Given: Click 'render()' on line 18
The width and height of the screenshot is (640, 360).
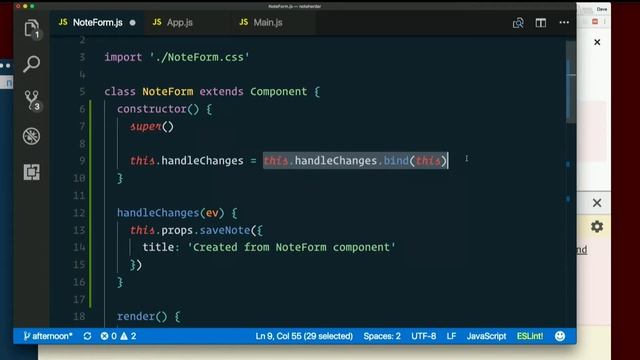Looking at the screenshot, I should tap(142, 316).
